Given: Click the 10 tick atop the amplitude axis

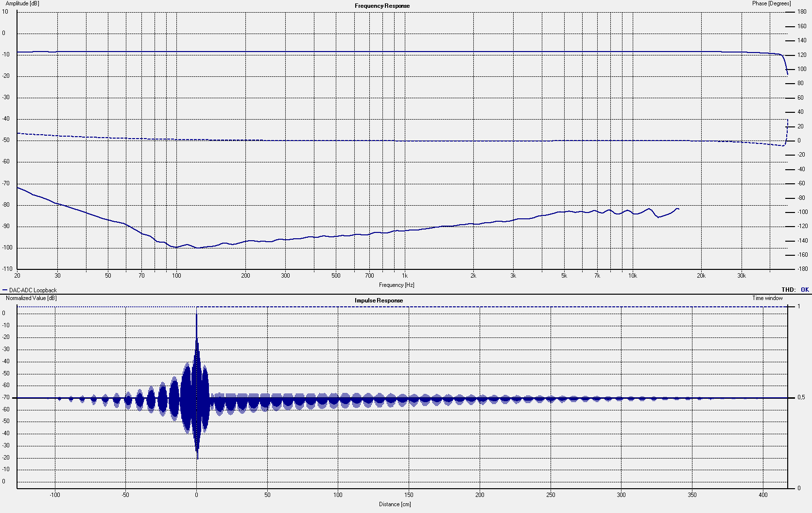Looking at the screenshot, I should click(5, 12).
